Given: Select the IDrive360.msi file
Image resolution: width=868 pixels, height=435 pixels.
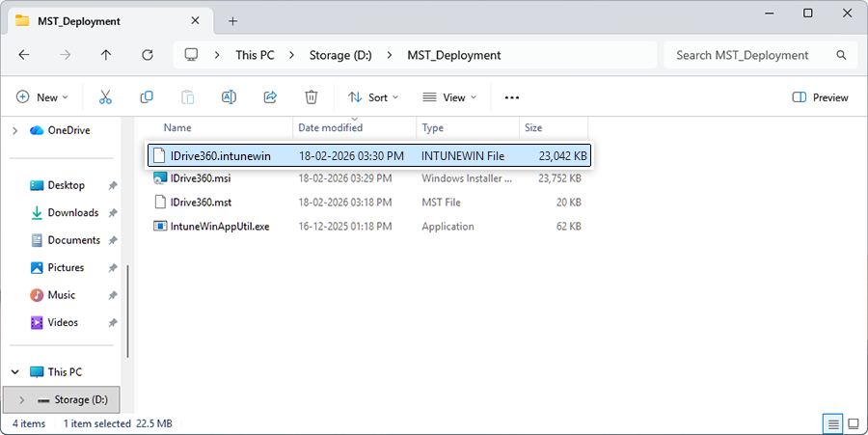Looking at the screenshot, I should [201, 177].
